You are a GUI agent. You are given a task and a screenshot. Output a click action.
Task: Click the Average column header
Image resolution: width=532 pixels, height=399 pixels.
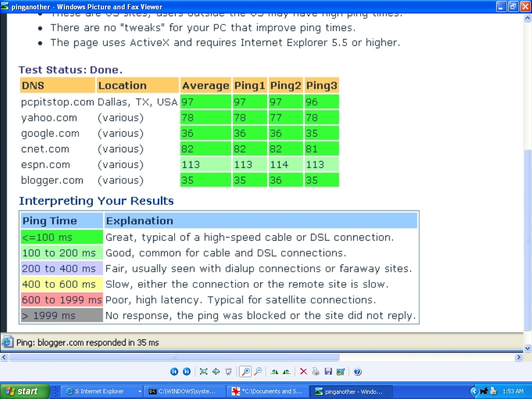(206, 85)
